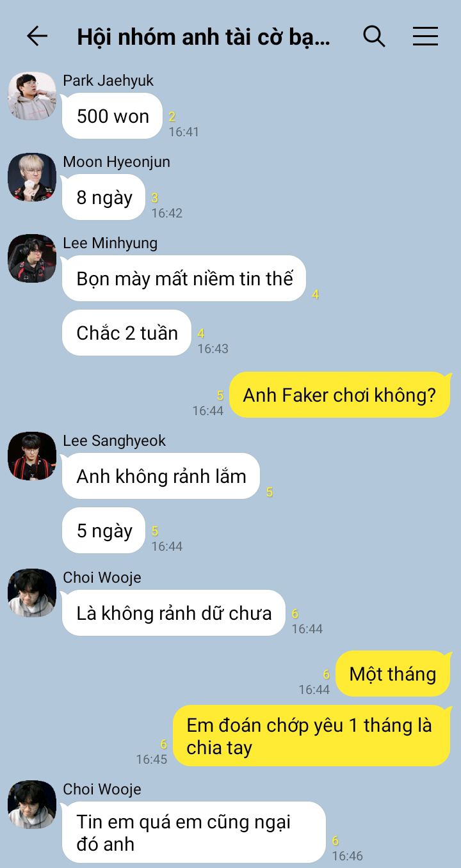Viewport: 461px width, 868px height.
Task: Tap the yellow 'Một tháng' message bubble
Action: tap(392, 674)
